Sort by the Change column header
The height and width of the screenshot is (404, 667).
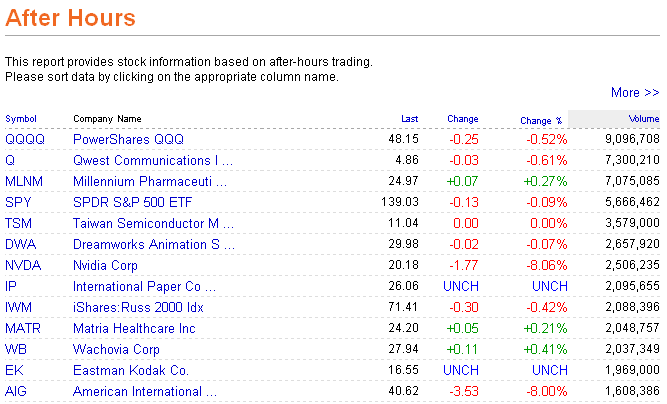462,119
